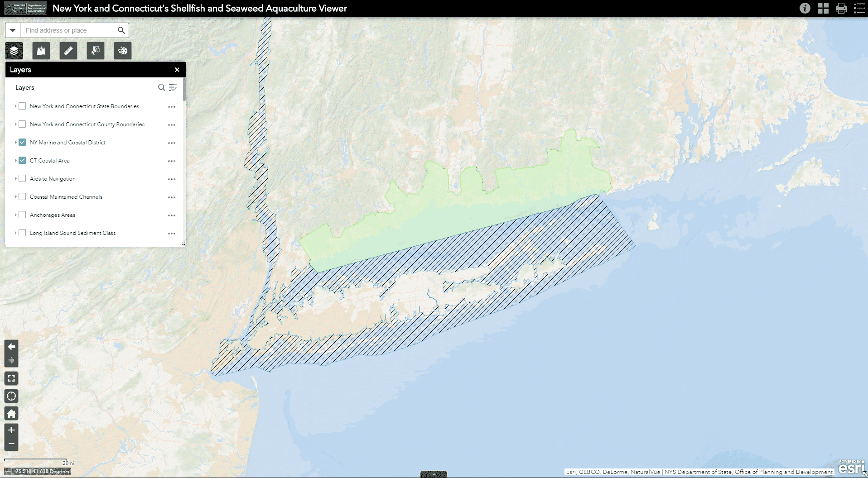868x478 pixels.
Task: Enable the Aids to Navigation layer
Action: click(22, 178)
